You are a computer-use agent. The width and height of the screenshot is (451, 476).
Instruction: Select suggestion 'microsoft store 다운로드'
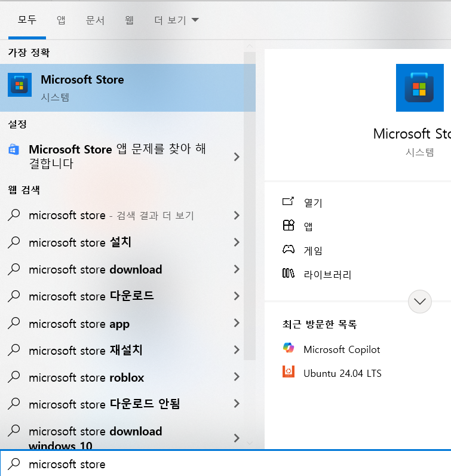[122, 296]
